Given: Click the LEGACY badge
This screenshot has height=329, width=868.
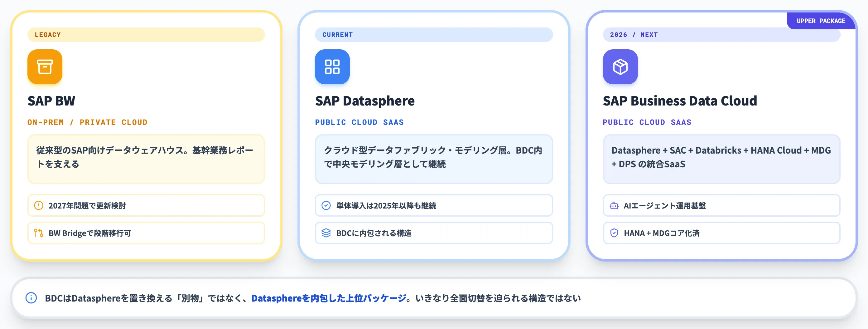Looking at the screenshot, I should click(146, 35).
